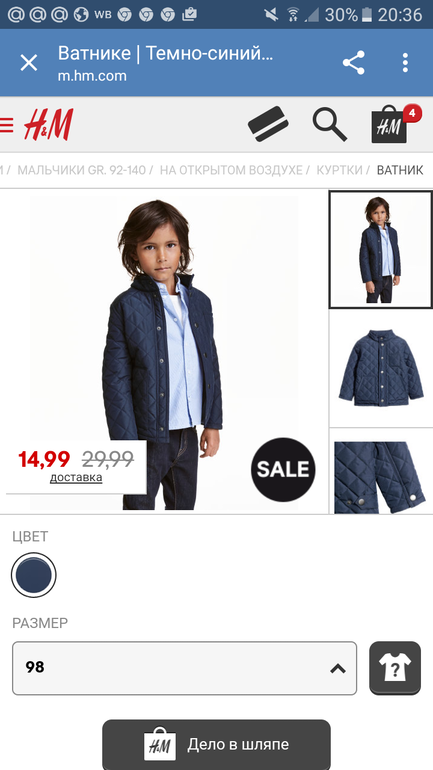Click the доставка link under price

coord(76,477)
